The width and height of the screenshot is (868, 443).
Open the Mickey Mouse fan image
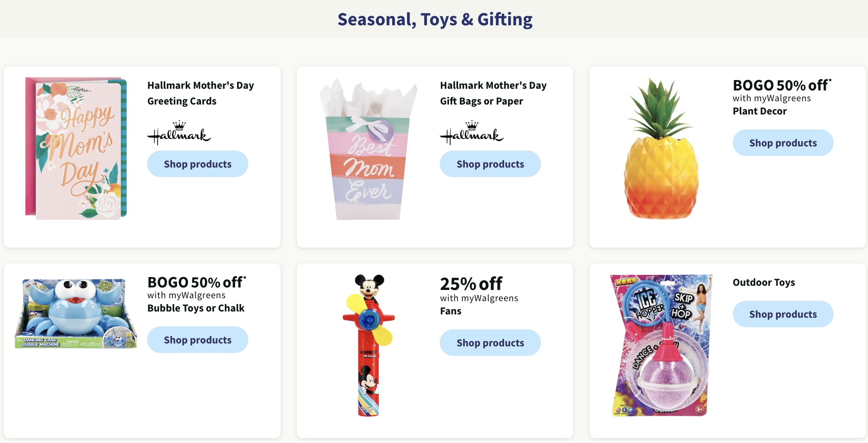[369, 345]
